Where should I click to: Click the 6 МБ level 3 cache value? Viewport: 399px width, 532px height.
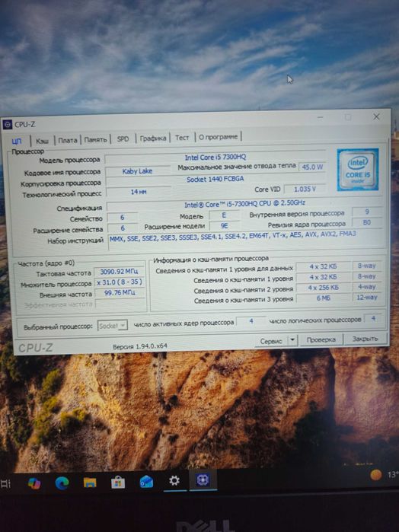pos(324,298)
